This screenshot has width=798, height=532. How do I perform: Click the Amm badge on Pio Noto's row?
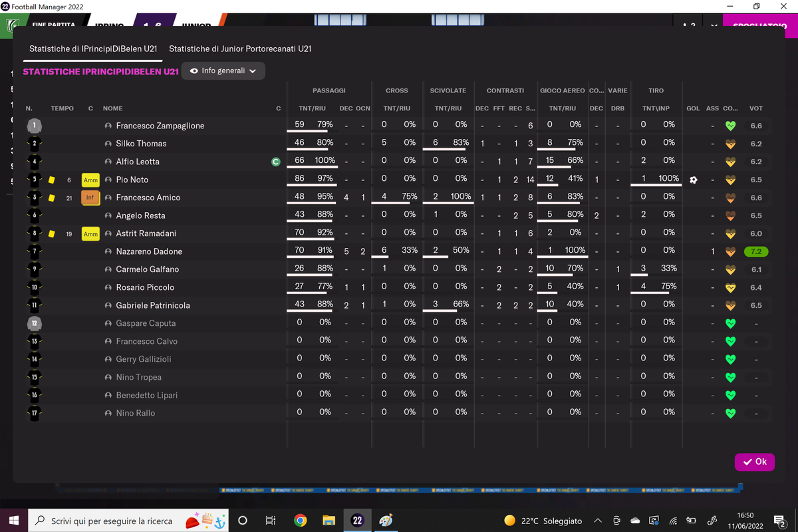point(90,180)
